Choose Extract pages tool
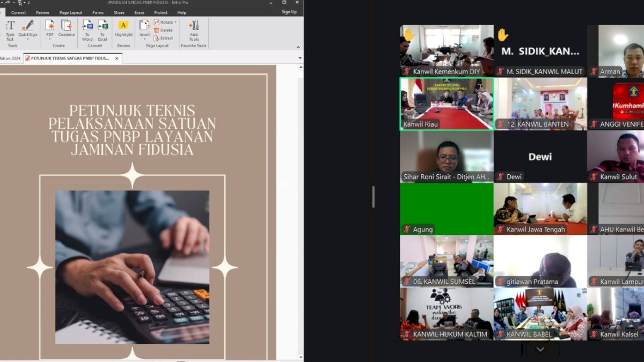The image size is (644, 362). point(163,38)
